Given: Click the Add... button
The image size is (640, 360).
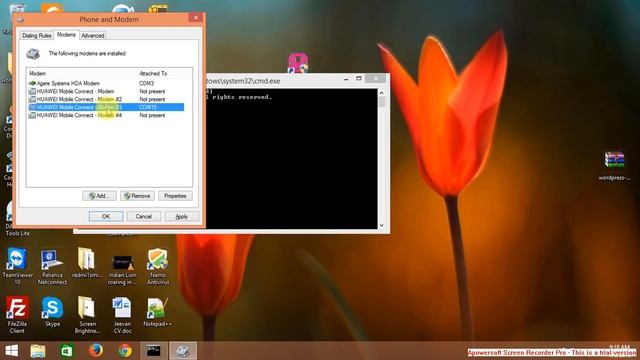Looking at the screenshot, I should click(x=99, y=196).
